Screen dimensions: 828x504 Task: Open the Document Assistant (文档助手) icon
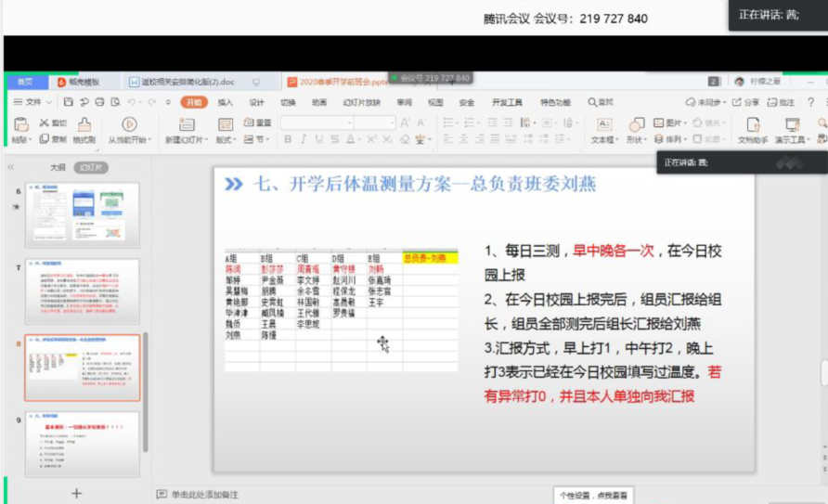pos(753,124)
